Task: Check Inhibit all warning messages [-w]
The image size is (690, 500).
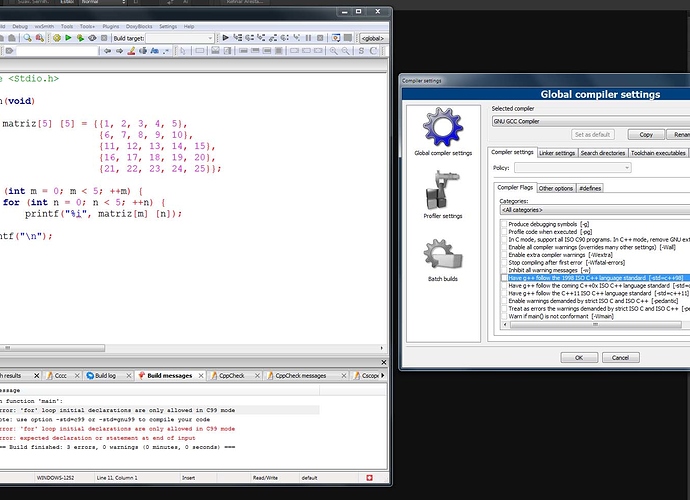Action: [x=504, y=270]
